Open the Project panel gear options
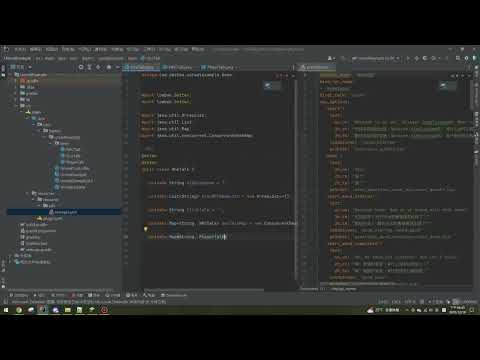Image resolution: width=480 pixels, height=360 pixels. point(109,67)
